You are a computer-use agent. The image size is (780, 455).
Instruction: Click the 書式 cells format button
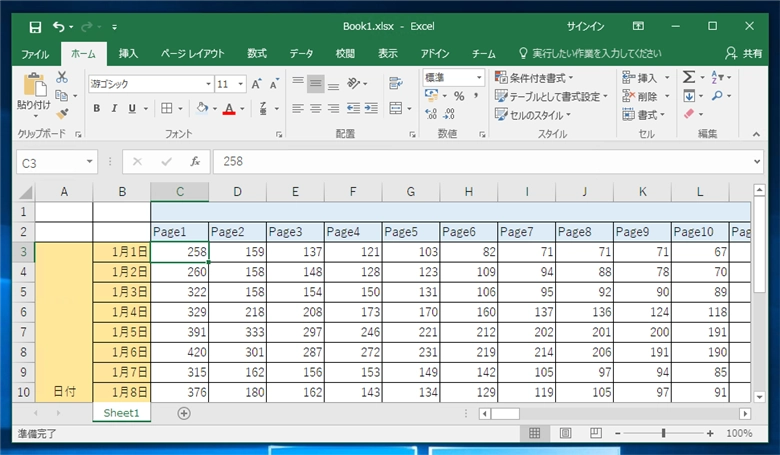tap(644, 115)
